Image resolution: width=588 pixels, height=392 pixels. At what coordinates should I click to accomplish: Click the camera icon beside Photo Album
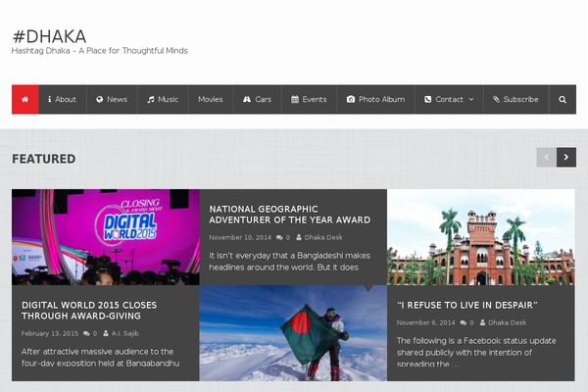(x=351, y=99)
